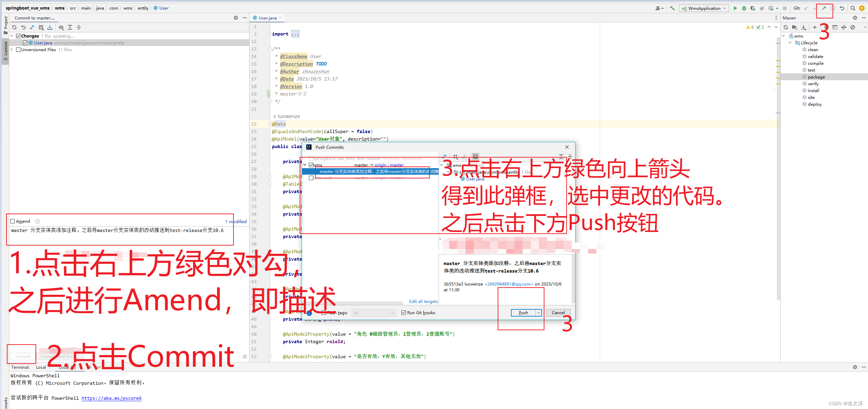Open the aka.ms/pscore6 link in terminal
Screen dimensions: 868x409
[x=111, y=398]
